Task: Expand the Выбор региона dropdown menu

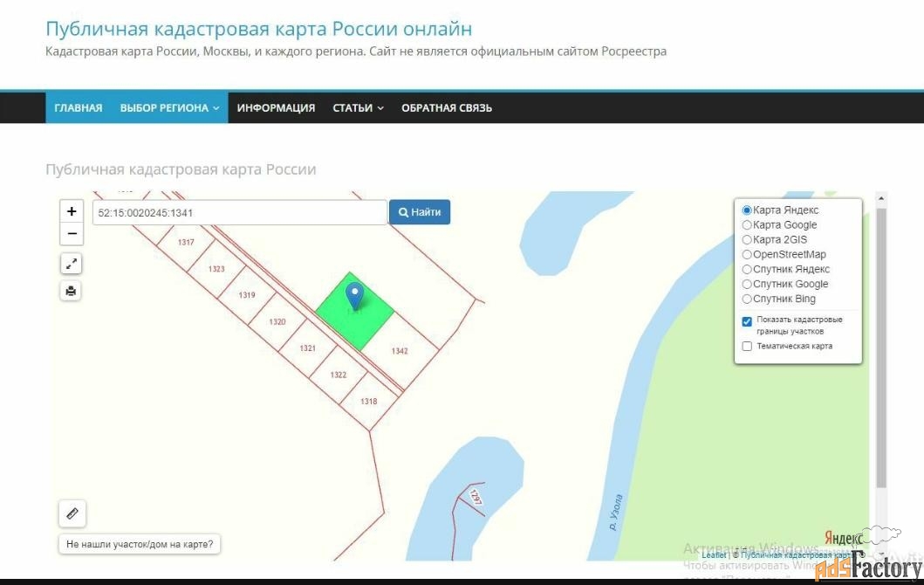Action: 169,108
